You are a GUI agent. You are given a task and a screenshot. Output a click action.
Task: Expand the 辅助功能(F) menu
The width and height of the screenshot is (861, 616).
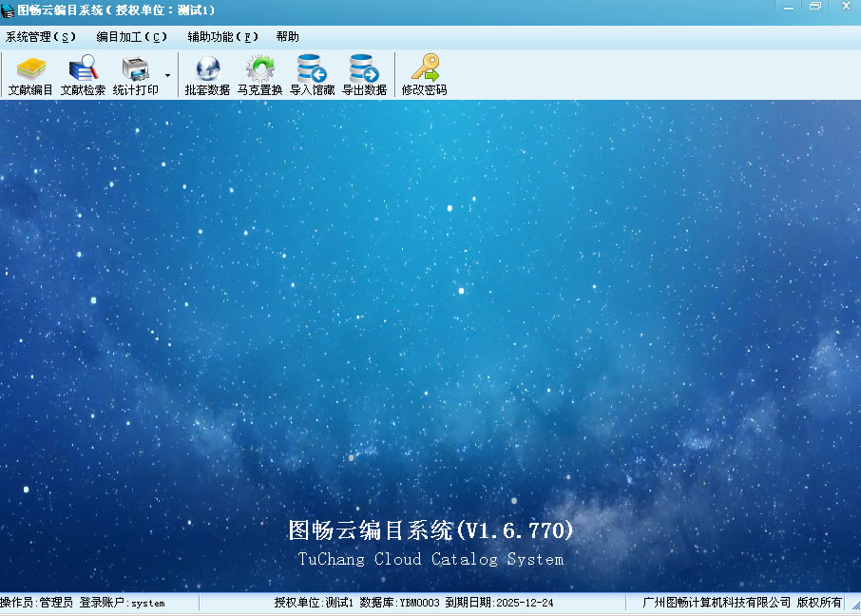(222, 37)
